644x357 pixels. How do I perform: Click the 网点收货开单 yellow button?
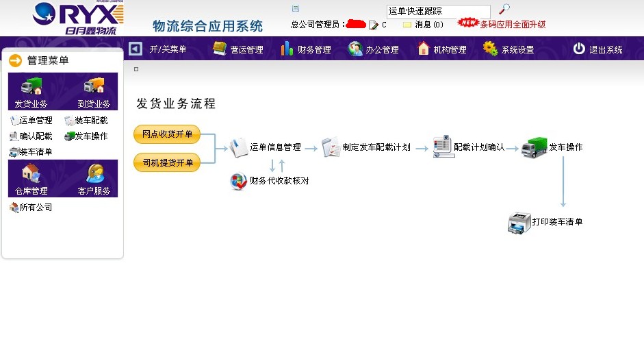click(167, 134)
